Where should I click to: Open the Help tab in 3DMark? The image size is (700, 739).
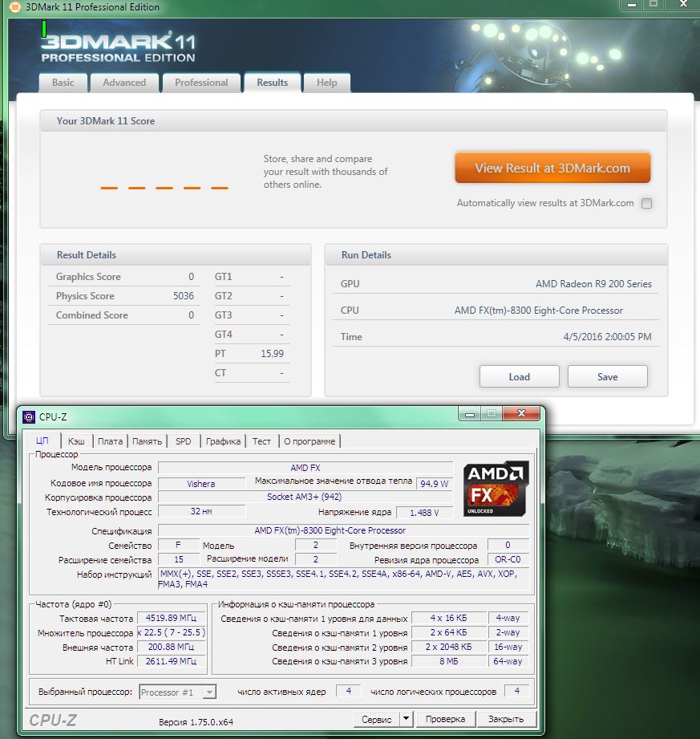[327, 83]
